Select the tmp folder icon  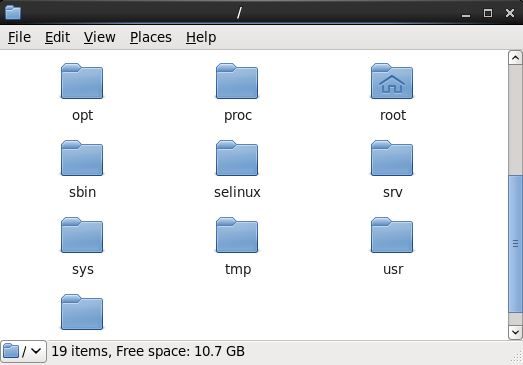click(x=237, y=235)
